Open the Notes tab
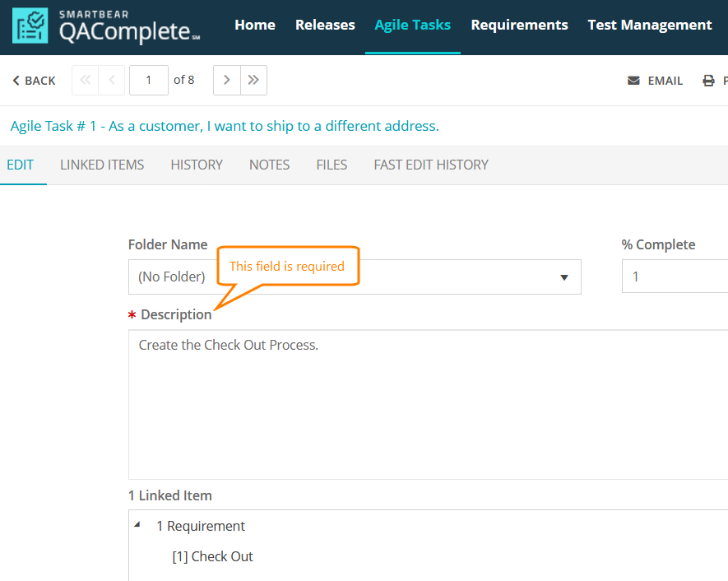728x581 pixels. click(269, 165)
